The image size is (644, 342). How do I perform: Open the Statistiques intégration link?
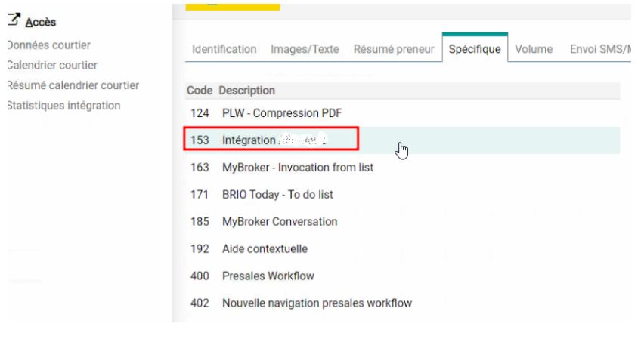(x=63, y=105)
